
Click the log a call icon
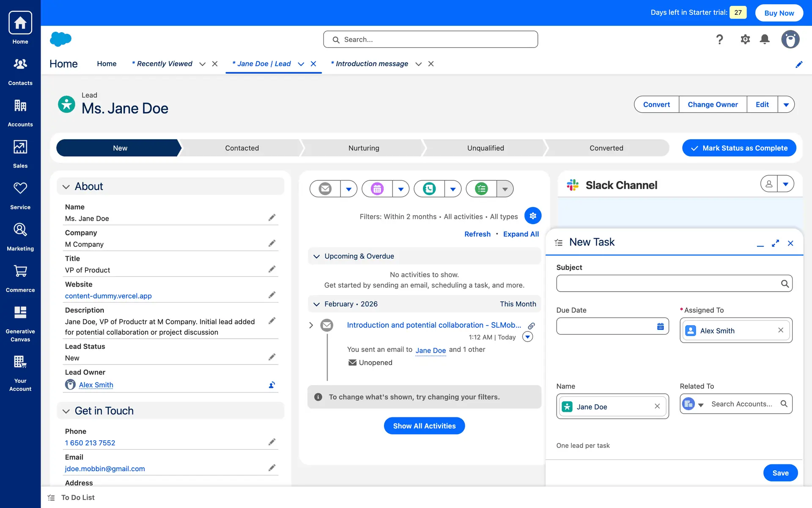[429, 189]
